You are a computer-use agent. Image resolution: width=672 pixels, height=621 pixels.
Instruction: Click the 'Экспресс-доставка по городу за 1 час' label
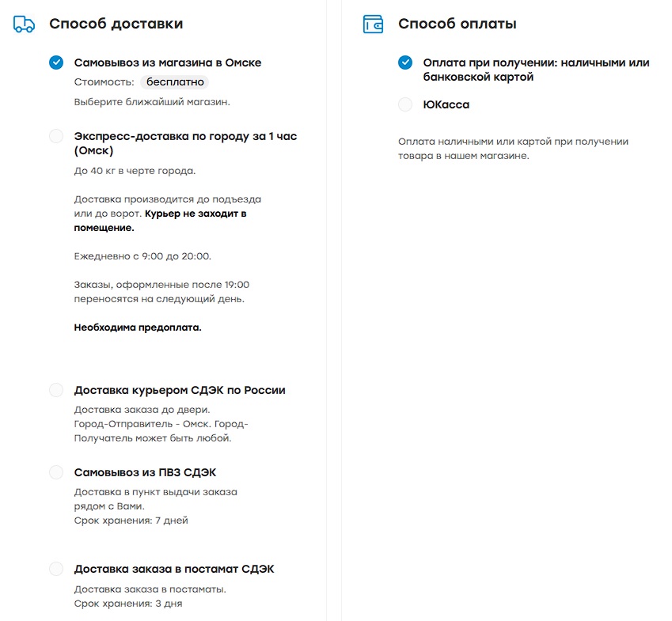pos(185,143)
